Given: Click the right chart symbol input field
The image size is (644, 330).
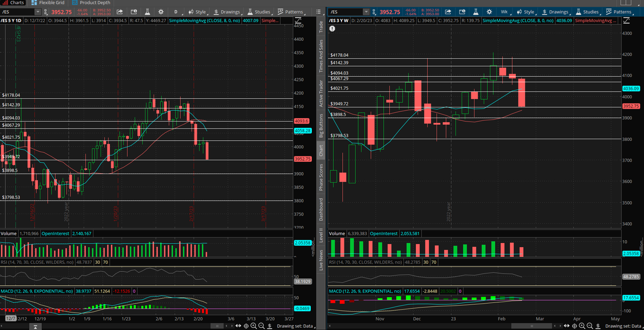Looking at the screenshot, I should click(x=347, y=11).
